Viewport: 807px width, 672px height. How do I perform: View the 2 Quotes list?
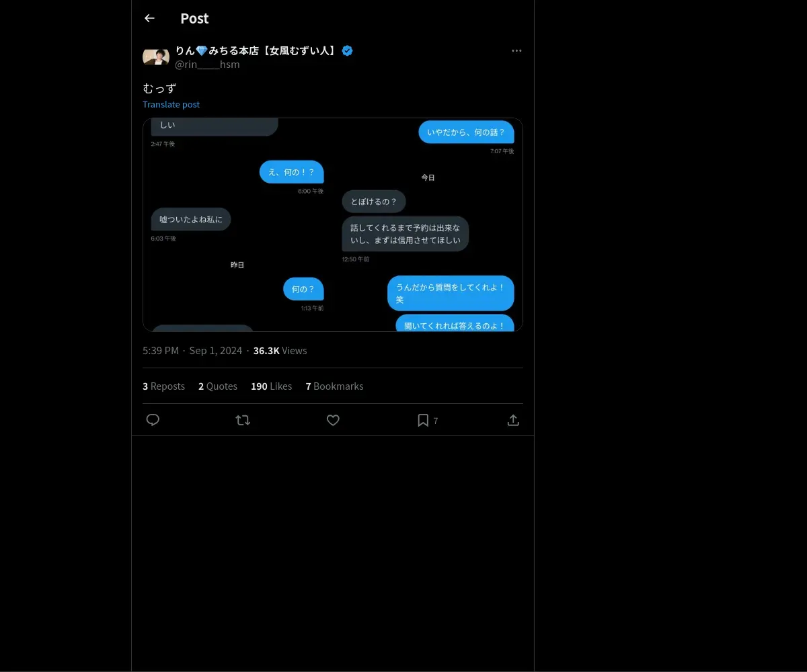coord(218,386)
